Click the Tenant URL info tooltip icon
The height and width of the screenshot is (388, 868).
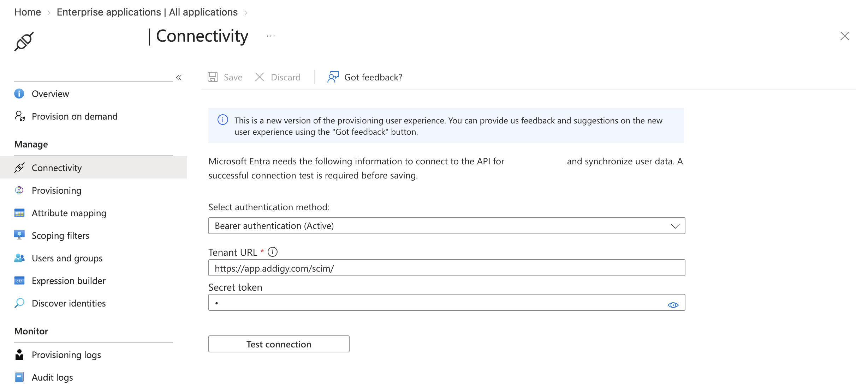tap(273, 252)
